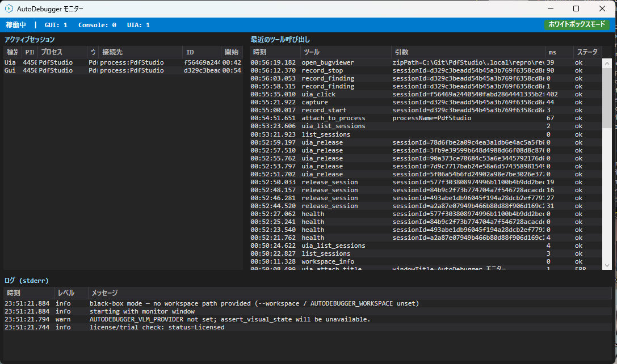Select the attach_to_process tool call

click(x=426, y=118)
